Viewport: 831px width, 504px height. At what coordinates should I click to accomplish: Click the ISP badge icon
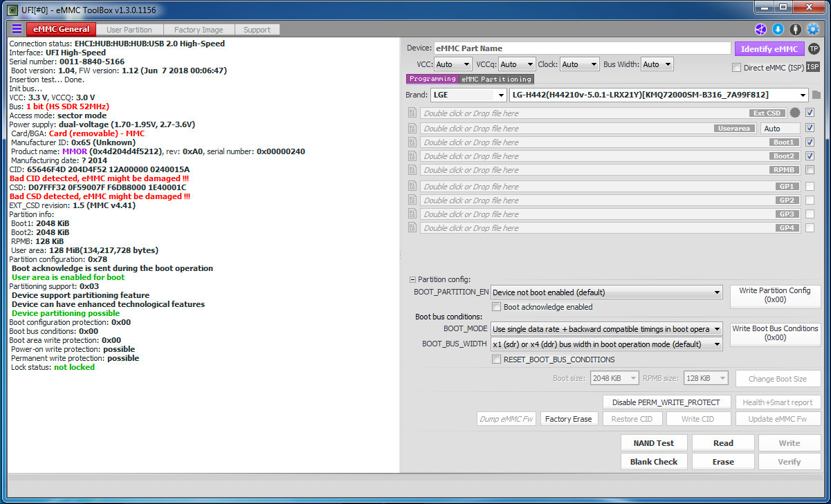click(813, 67)
